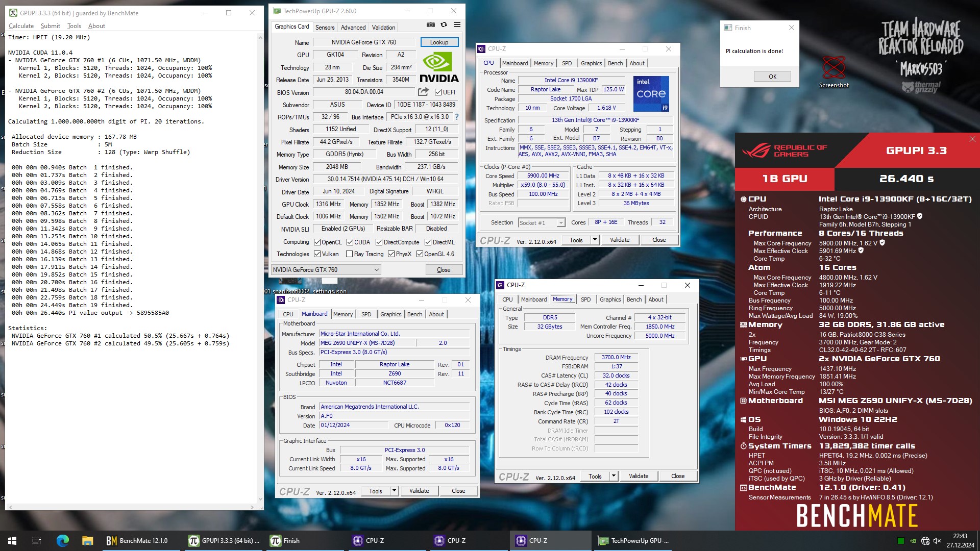This screenshot has height=551, width=980.
Task: Open Socket #1 selection dropdown in CPU-Z
Action: pos(542,222)
